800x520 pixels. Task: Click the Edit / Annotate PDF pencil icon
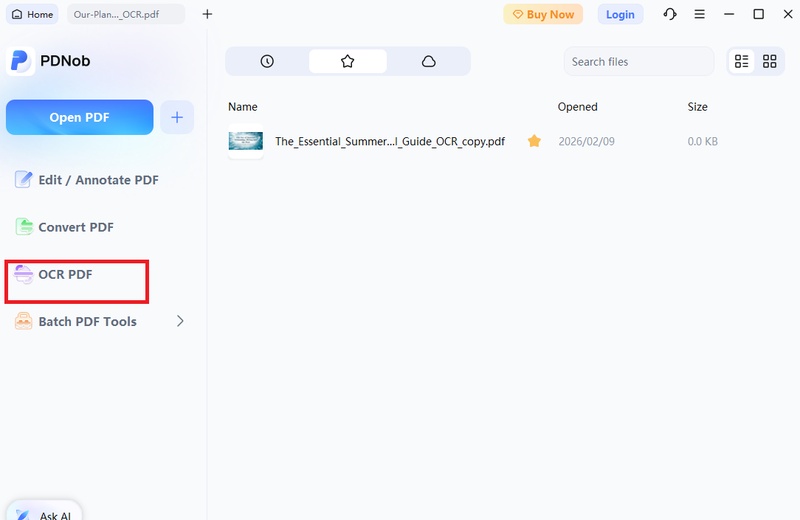pos(23,179)
